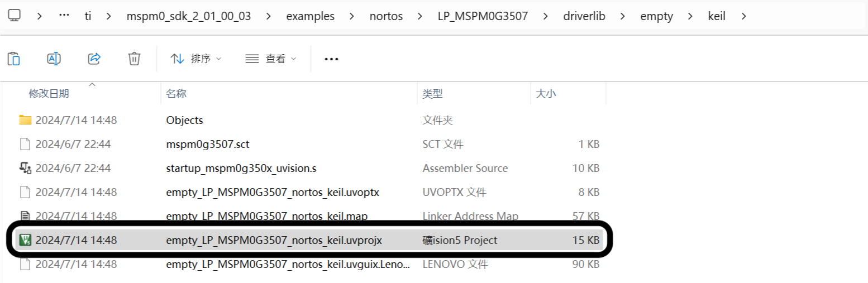The height and width of the screenshot is (283, 868).
Task: Expand the chevron after nortos breadcrumb
Action: pos(420,16)
